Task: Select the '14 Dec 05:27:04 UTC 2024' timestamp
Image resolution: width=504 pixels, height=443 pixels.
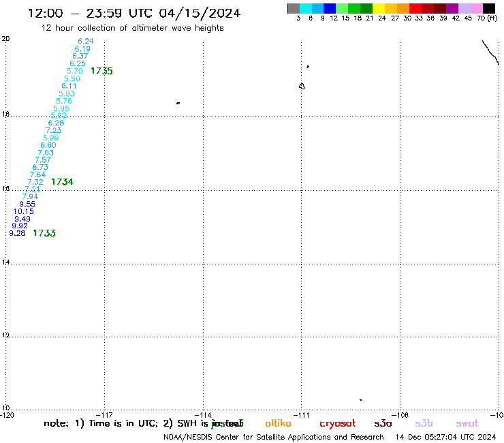Action: [x=446, y=437]
